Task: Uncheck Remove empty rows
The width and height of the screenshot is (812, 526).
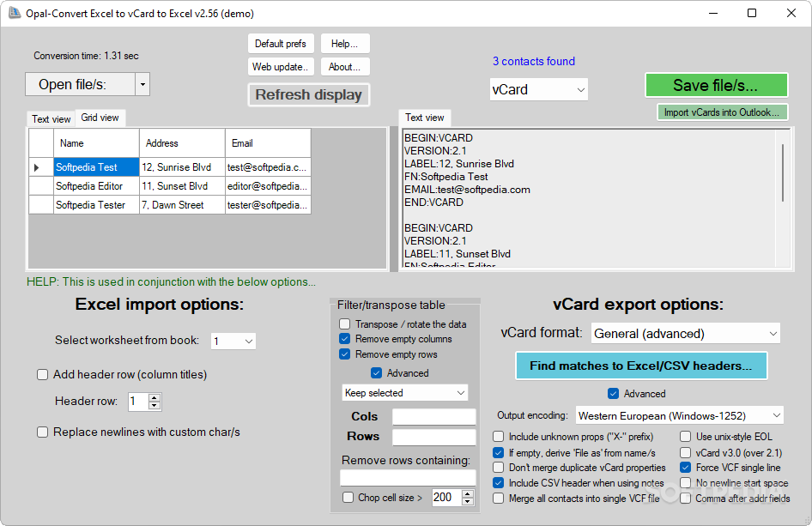Action: 344,354
